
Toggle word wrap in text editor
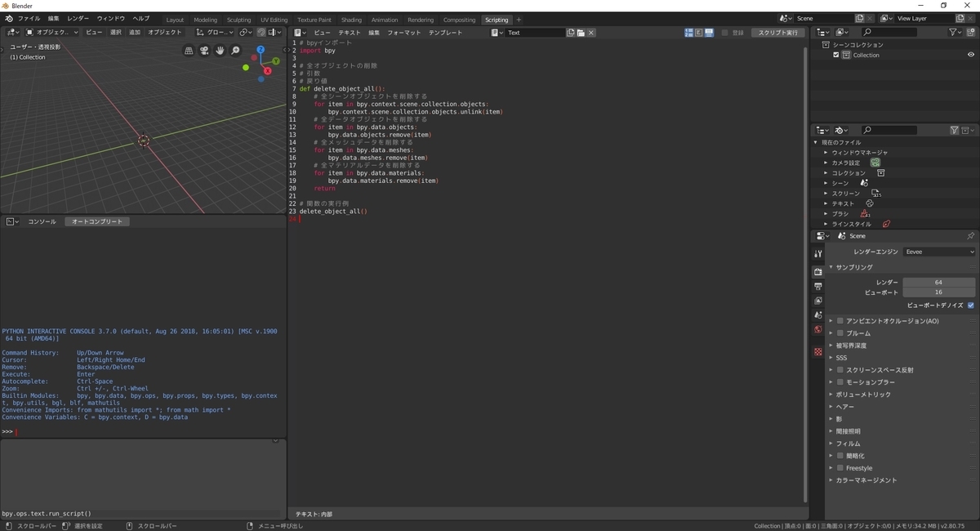[699, 33]
